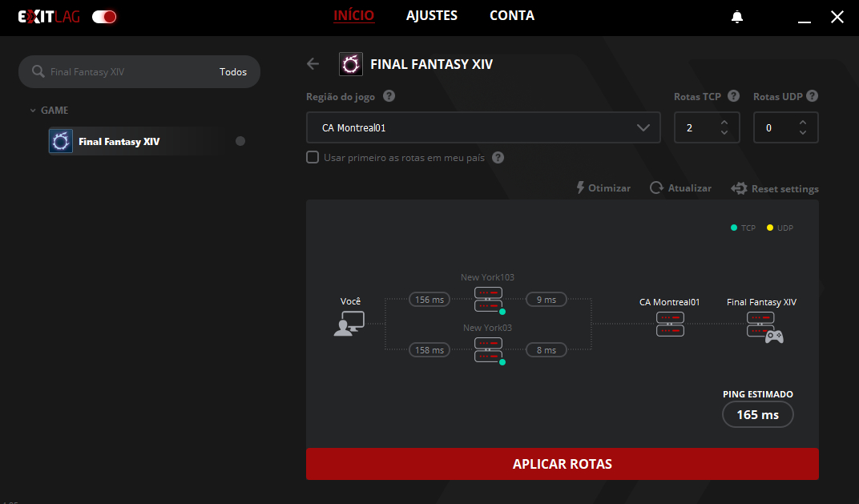Image resolution: width=859 pixels, height=504 pixels.
Task: Increase the Rotas TCP count
Action: click(x=724, y=123)
